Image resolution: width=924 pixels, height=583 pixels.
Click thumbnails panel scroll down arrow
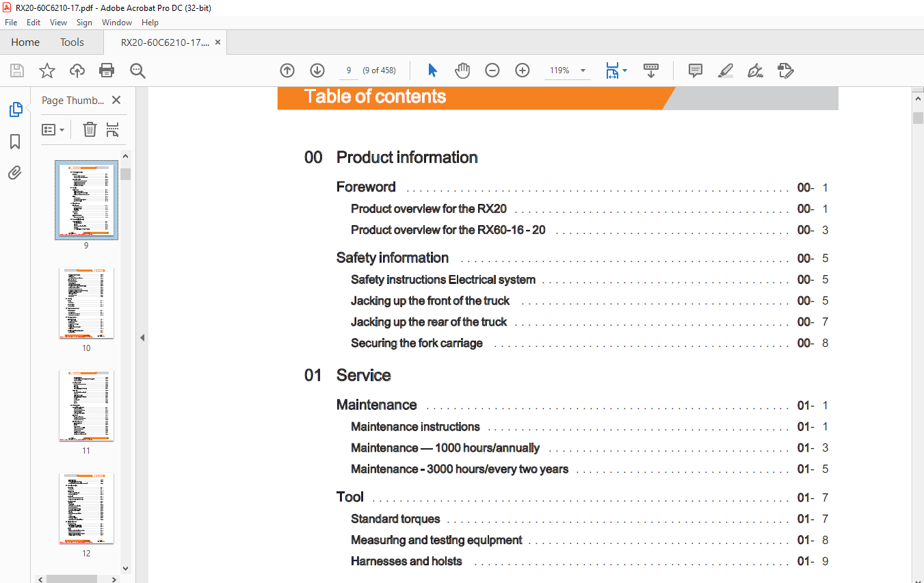(125, 568)
